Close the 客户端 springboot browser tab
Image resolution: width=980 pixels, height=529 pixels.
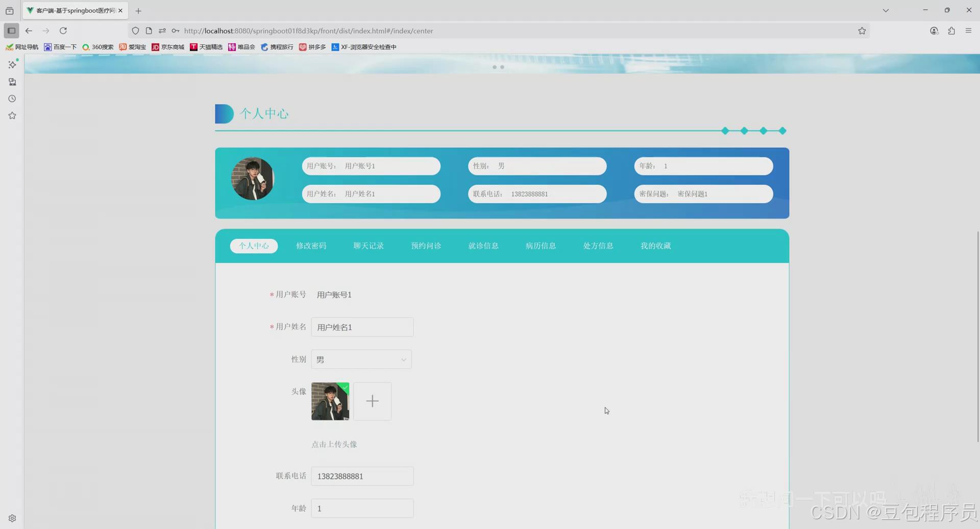point(120,10)
